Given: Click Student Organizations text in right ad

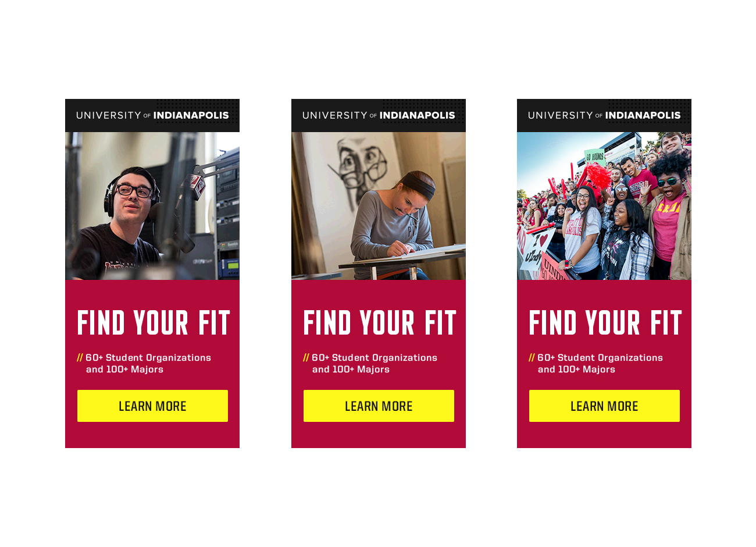Looking at the screenshot, I should (610, 357).
